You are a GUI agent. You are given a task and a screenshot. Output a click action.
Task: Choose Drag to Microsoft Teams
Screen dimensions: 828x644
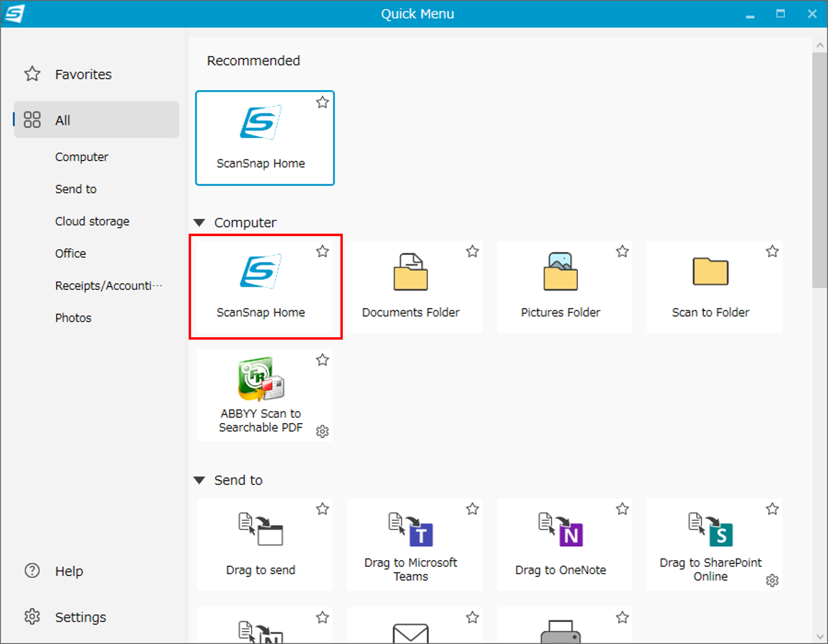(414, 545)
